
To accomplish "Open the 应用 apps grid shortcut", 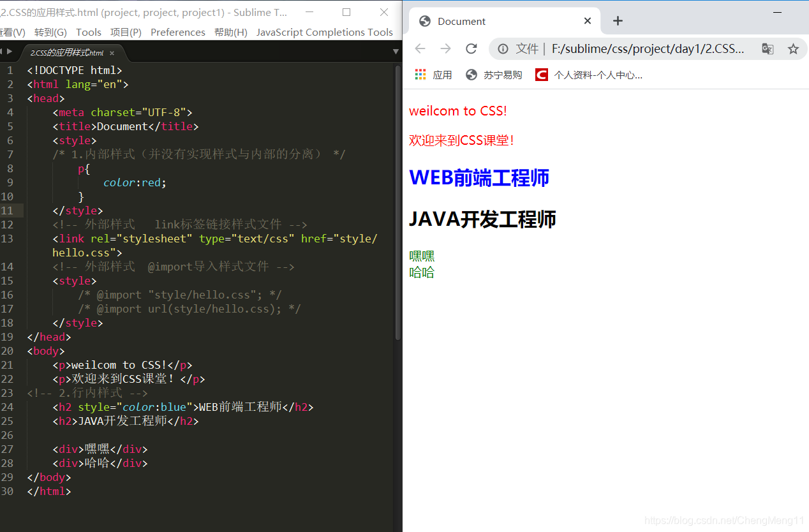I will coord(433,75).
